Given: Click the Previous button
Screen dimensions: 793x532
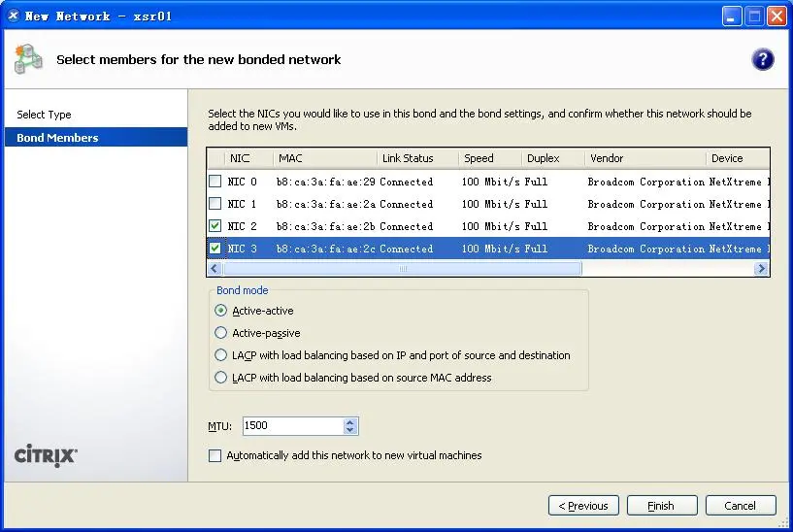Looking at the screenshot, I should pyautogui.click(x=583, y=506).
